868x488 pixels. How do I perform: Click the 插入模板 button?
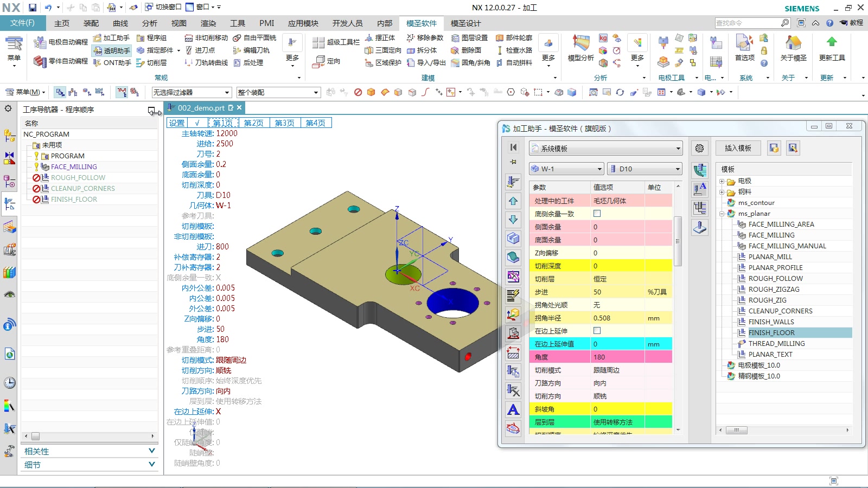point(738,148)
